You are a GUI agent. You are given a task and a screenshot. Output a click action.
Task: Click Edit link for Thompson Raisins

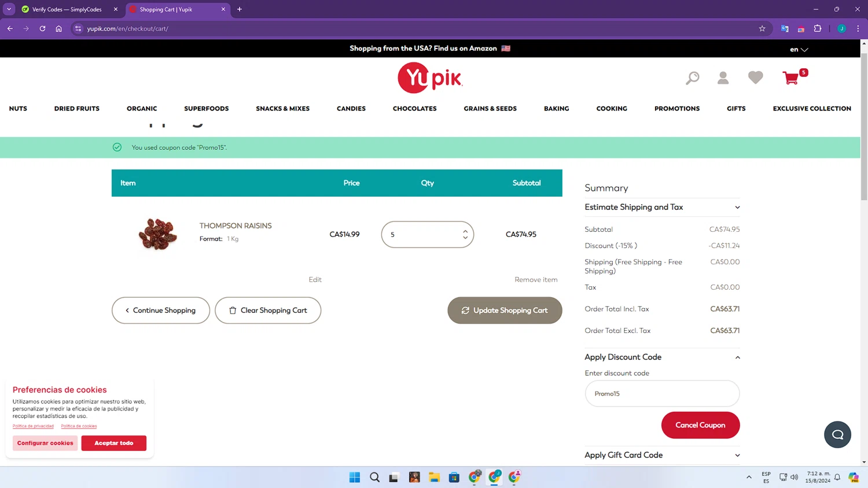[315, 280]
